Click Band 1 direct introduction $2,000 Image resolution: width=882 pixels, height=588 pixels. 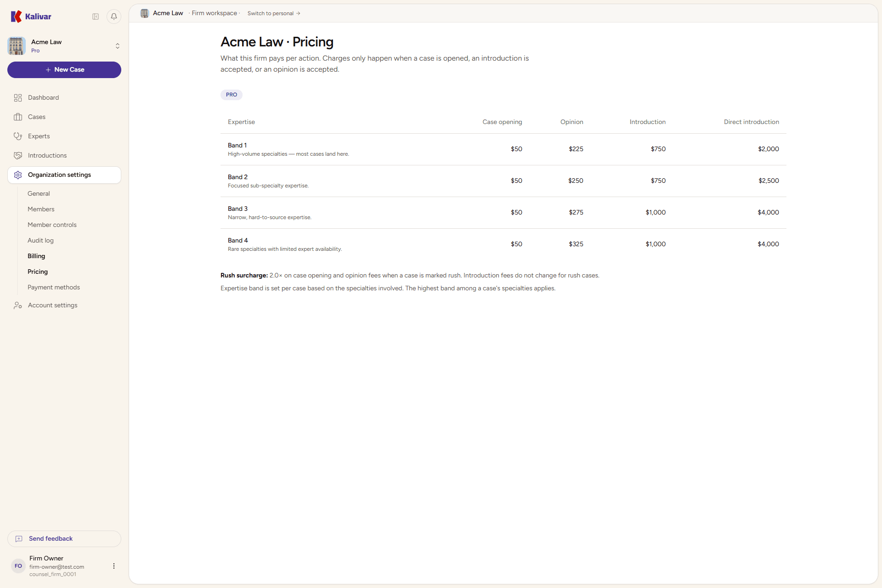[x=769, y=149]
